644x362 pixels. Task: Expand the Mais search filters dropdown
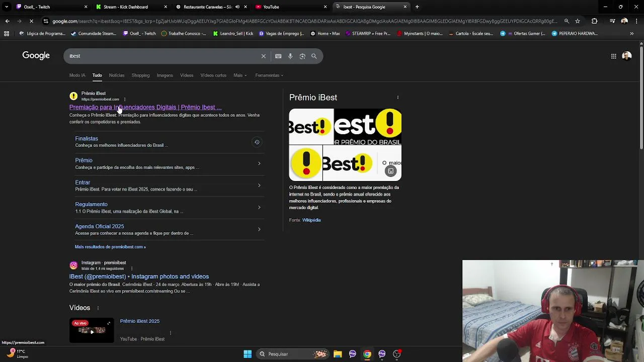[240, 75]
